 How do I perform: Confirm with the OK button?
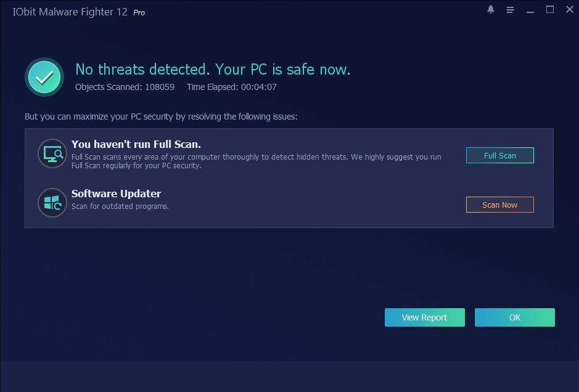pyautogui.click(x=515, y=317)
